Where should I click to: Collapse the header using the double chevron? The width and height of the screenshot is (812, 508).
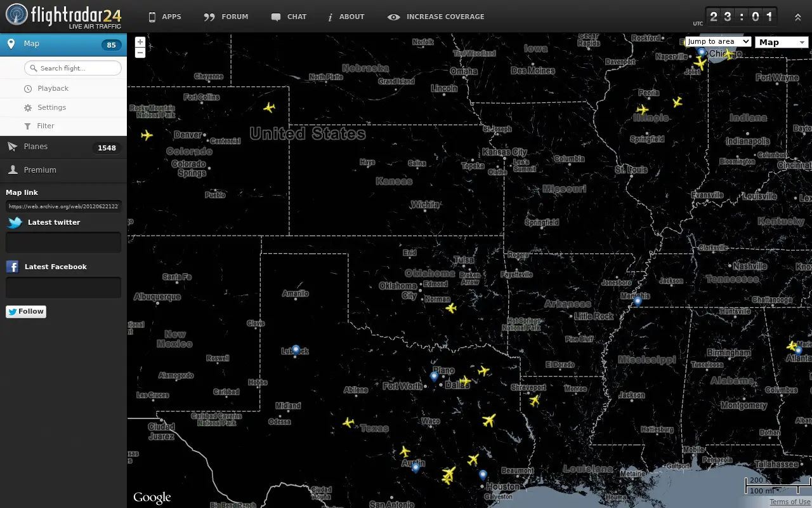click(798, 17)
